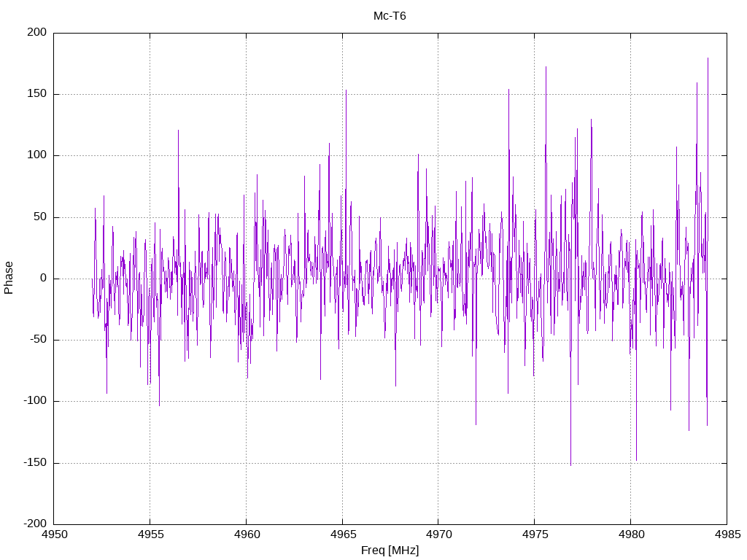Click the plot title Mc-T6

coord(390,16)
